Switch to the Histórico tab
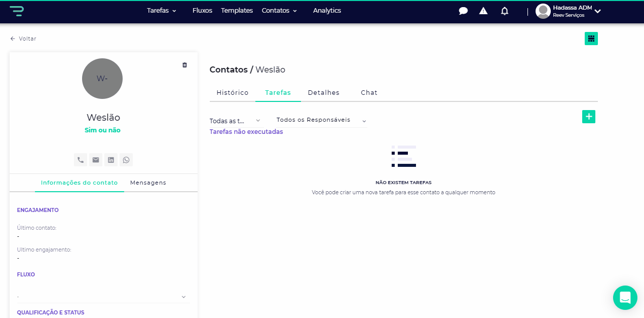Viewport: 644px width, 318px height. tap(233, 93)
